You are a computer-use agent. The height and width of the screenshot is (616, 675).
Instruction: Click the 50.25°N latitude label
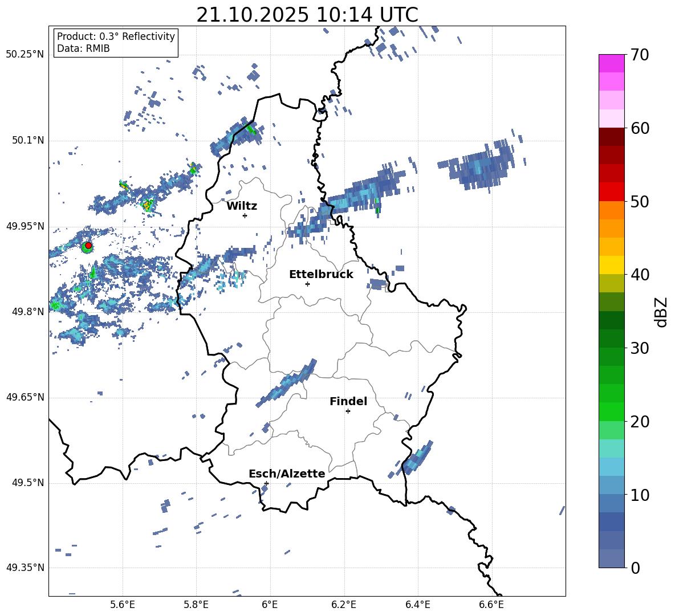pyautogui.click(x=25, y=55)
